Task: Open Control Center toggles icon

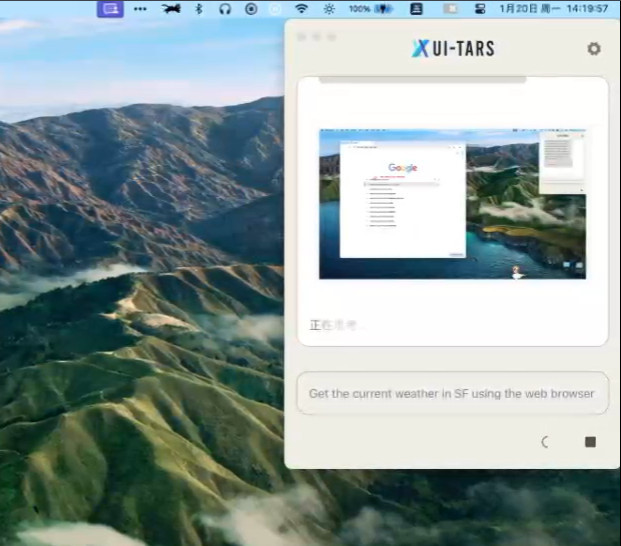Action: pos(480,9)
